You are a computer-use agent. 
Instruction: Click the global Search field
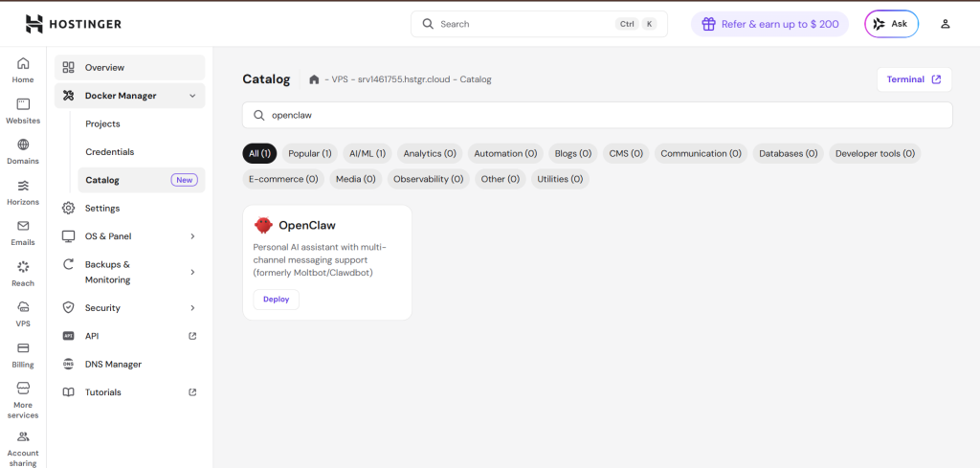click(539, 24)
